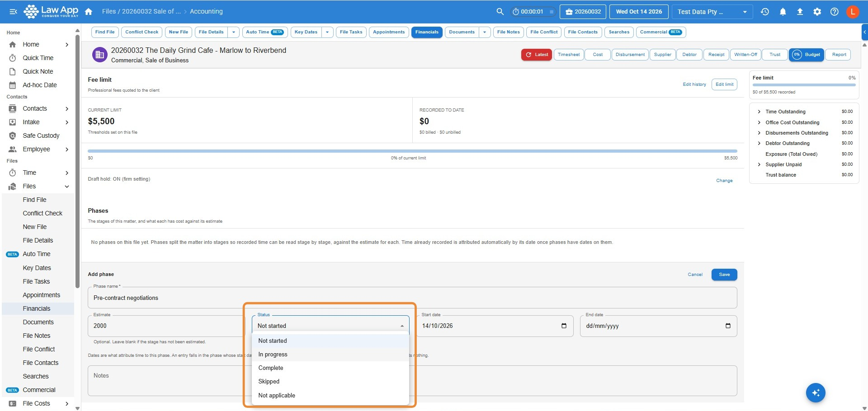868x411 pixels.
Task: Expand Disbursements Outstanding row
Action: pyautogui.click(x=759, y=133)
